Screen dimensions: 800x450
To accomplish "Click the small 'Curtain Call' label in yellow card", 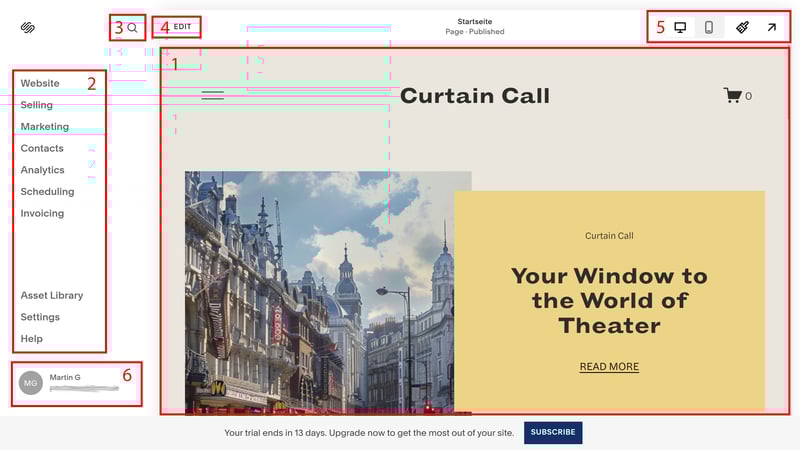I will (609, 236).
